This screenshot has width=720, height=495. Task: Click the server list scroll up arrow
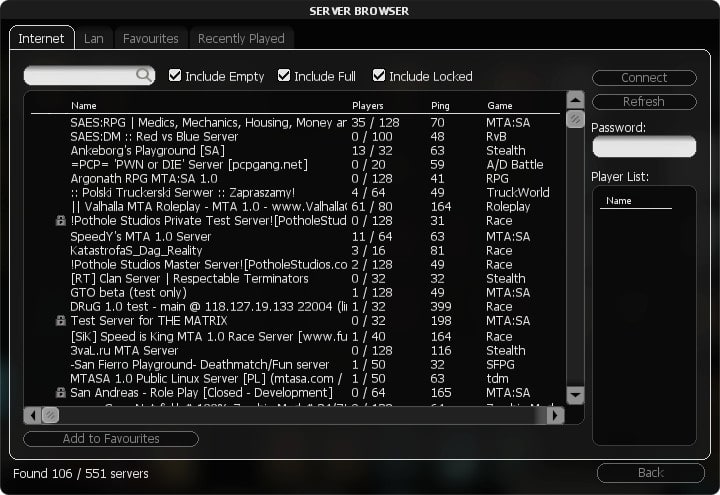pos(575,99)
